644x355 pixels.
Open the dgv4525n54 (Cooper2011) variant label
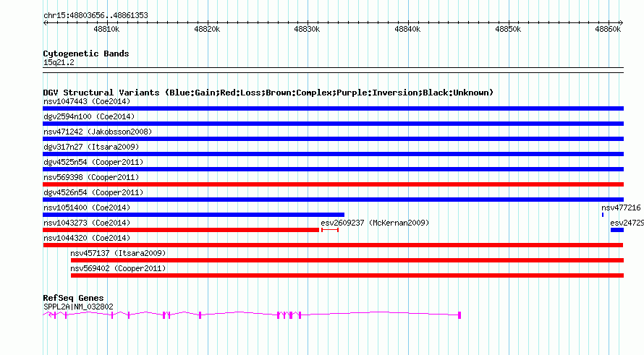click(93, 162)
